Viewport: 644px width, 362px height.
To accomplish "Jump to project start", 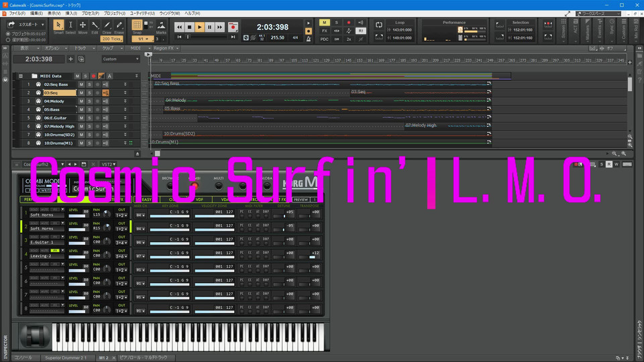I will coord(180,37).
